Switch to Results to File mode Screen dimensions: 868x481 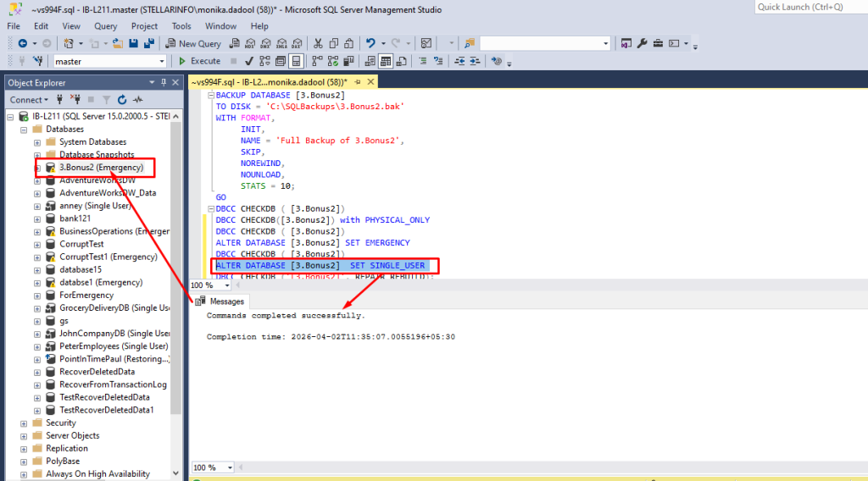[x=401, y=61]
